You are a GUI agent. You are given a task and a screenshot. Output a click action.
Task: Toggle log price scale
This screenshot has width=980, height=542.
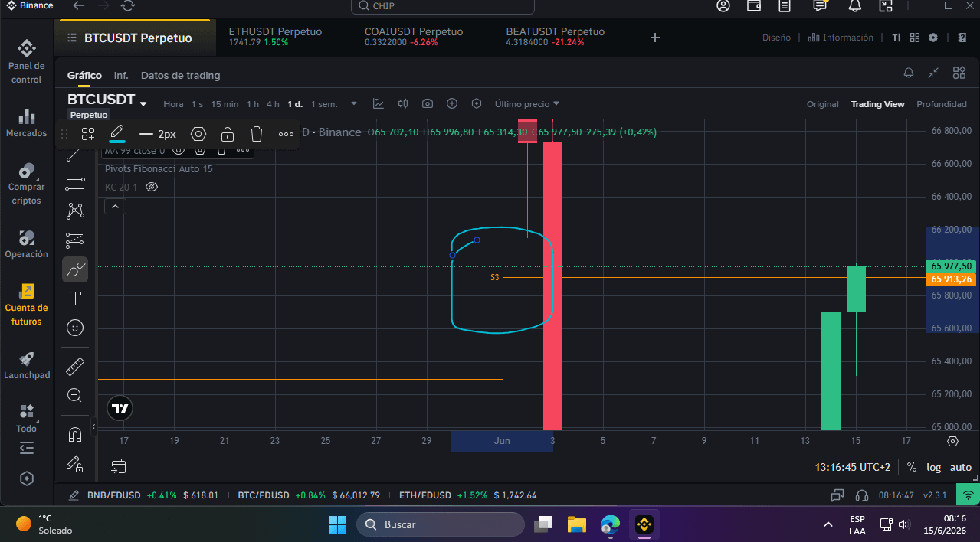coord(933,467)
